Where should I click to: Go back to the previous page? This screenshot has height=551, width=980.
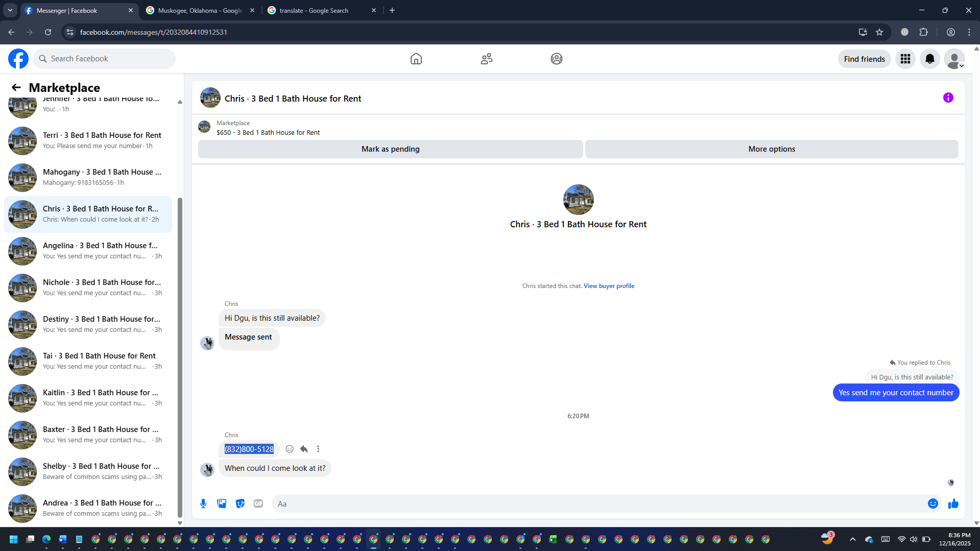(x=11, y=32)
